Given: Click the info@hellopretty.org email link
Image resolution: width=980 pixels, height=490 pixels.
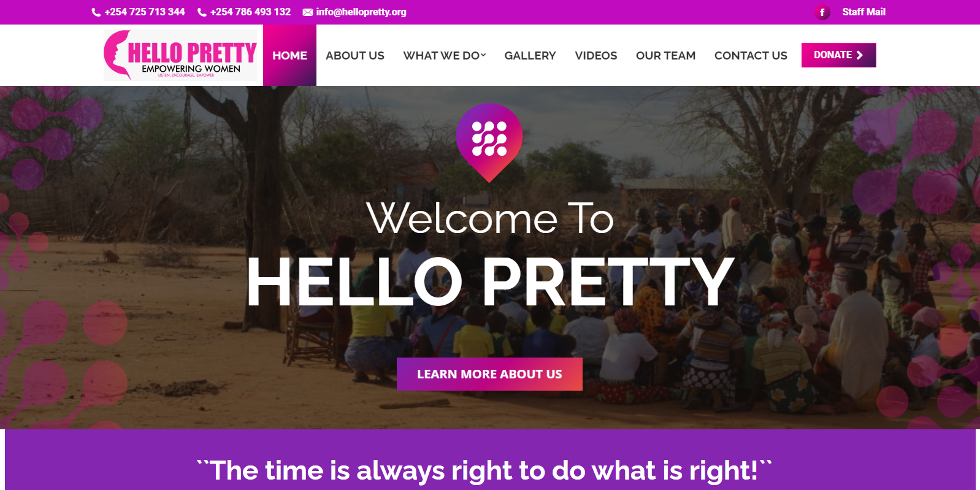Looking at the screenshot, I should click(361, 12).
